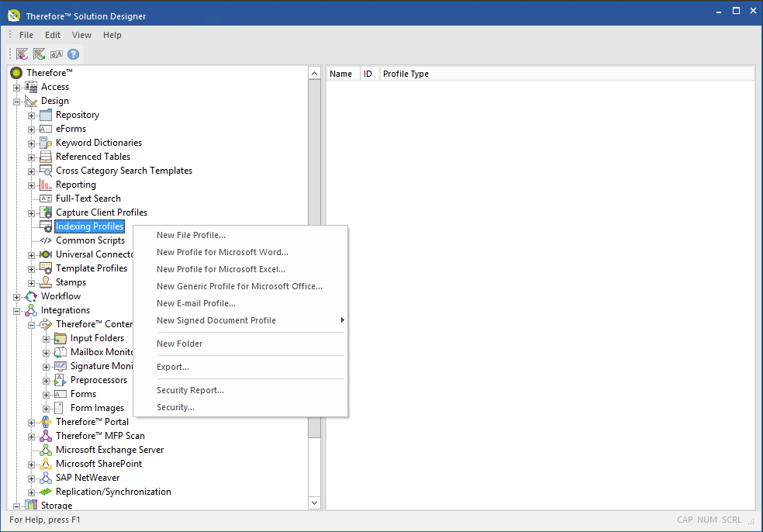763x532 pixels.
Task: Select the Form Images tree item
Action: [x=98, y=409]
